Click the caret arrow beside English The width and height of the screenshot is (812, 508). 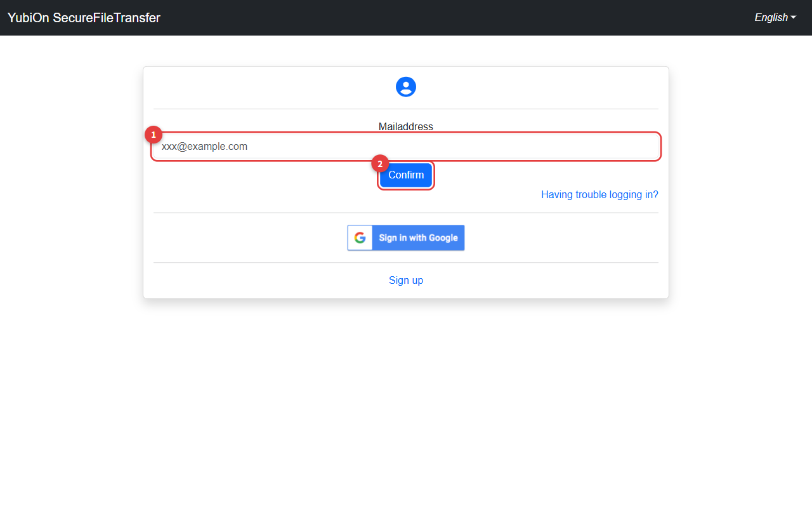[793, 18]
